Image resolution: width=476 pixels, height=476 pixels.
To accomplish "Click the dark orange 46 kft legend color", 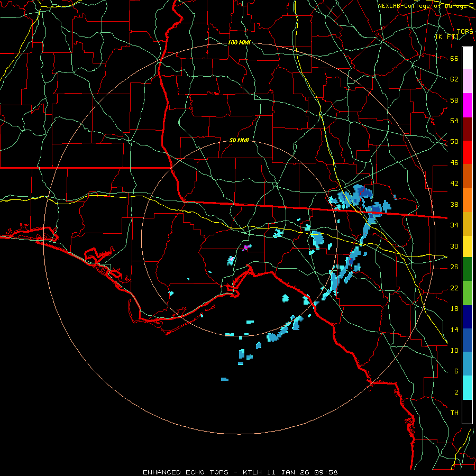I will click(467, 176).
